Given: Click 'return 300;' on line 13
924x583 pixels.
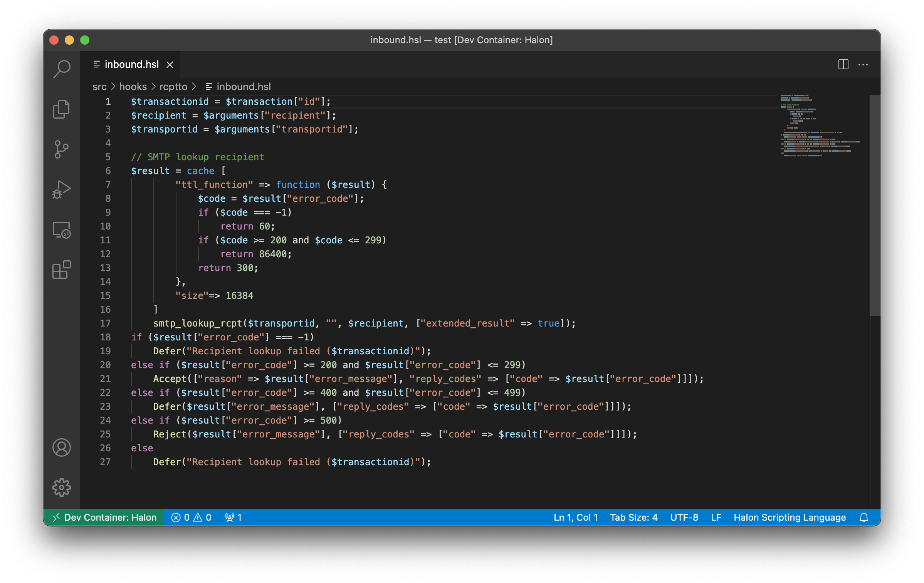Looking at the screenshot, I should [x=228, y=268].
